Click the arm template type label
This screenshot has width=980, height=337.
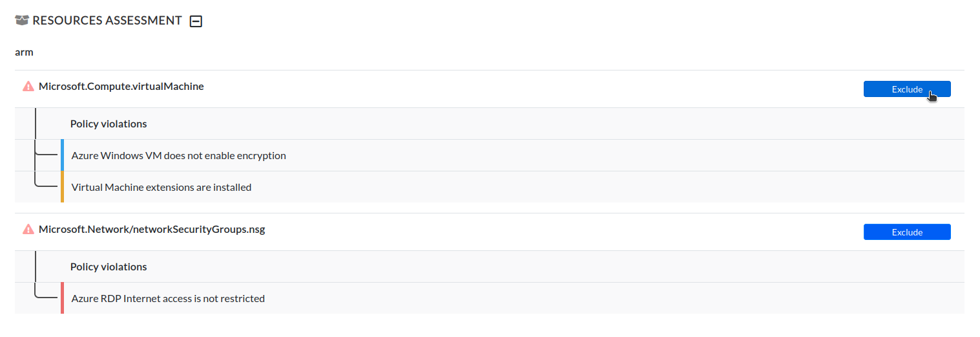(24, 52)
